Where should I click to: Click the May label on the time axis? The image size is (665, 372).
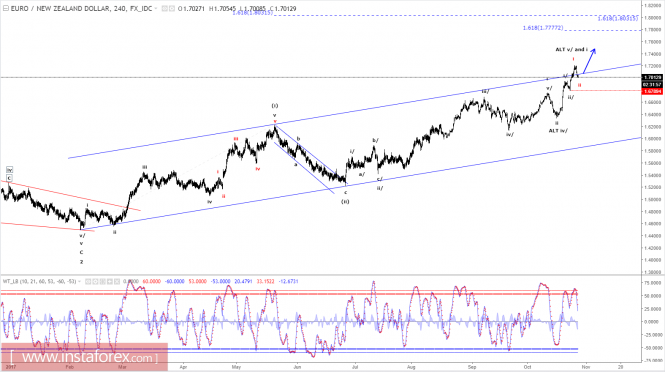tap(236, 366)
